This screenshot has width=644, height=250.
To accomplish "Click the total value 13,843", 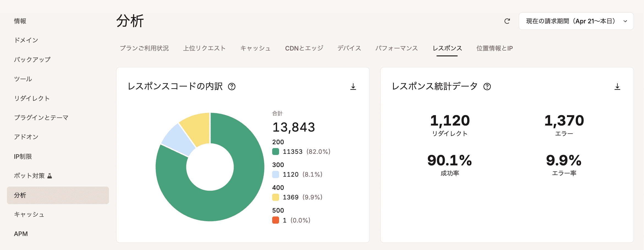I will click(x=294, y=127).
